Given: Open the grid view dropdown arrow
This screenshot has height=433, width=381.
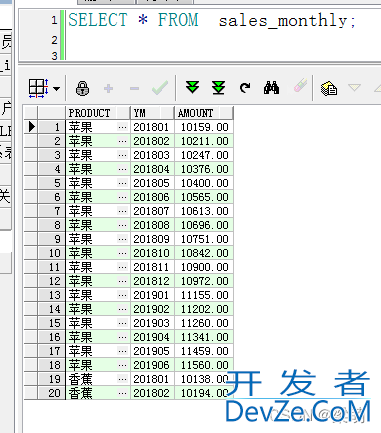Looking at the screenshot, I should 57,89.
